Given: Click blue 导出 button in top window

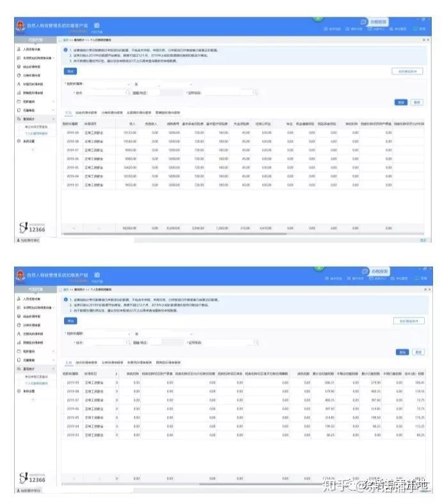Looking at the screenshot, I should (70, 71).
